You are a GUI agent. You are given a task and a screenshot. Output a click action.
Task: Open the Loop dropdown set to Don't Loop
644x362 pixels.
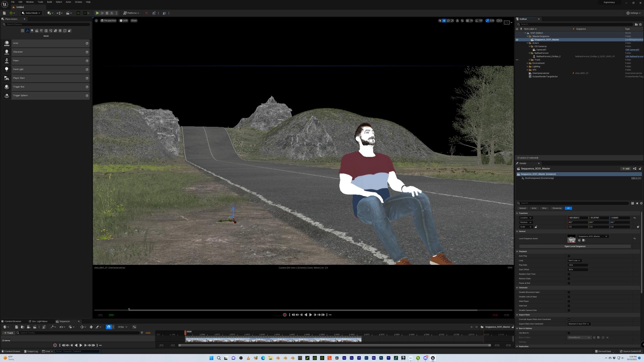(574, 261)
